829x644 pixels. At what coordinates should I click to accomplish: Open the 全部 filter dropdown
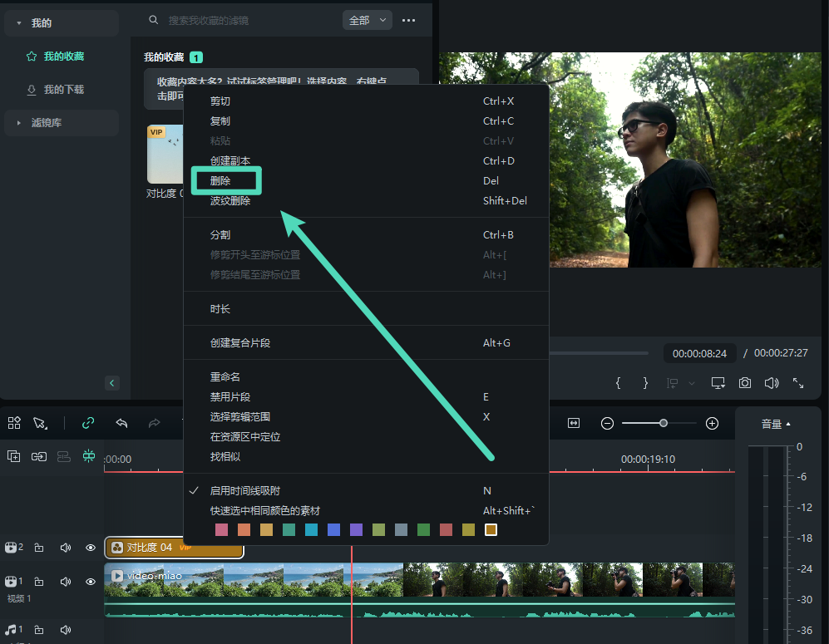point(367,18)
